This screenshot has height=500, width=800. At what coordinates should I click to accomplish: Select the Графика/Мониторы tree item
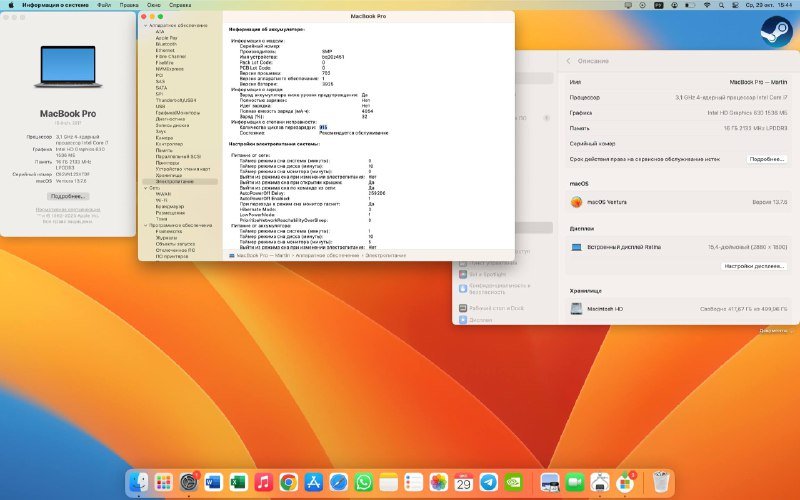point(178,113)
